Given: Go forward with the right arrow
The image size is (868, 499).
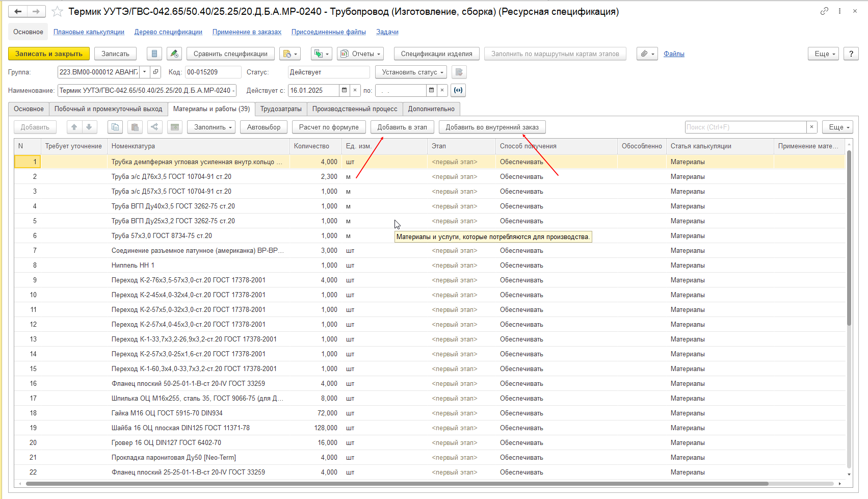Looking at the screenshot, I should point(36,11).
